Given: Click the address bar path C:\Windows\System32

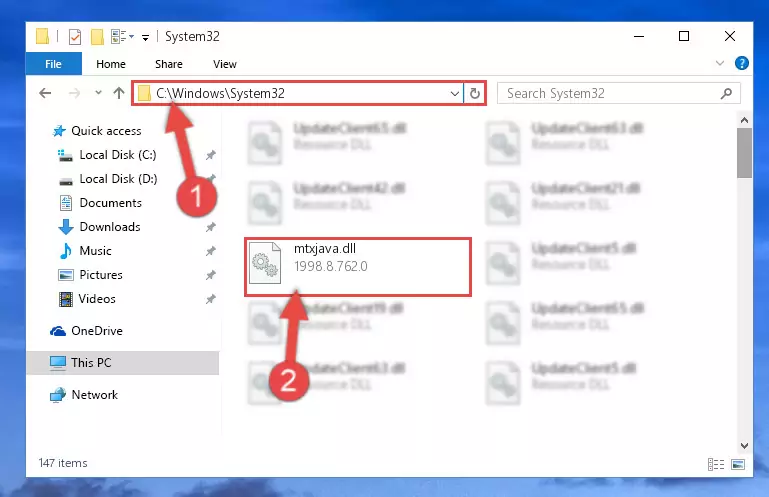Looking at the screenshot, I should click(220, 93).
